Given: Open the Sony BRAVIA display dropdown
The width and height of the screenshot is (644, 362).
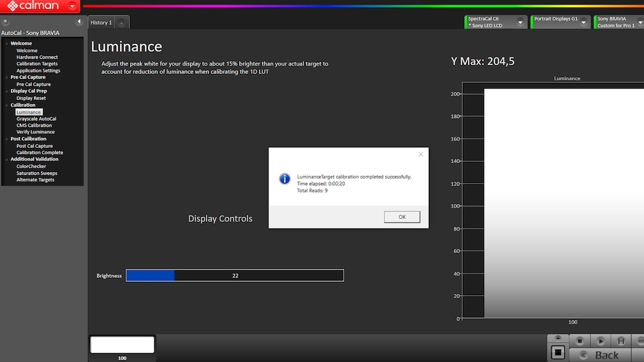Looking at the screenshot, I should pos(618,22).
